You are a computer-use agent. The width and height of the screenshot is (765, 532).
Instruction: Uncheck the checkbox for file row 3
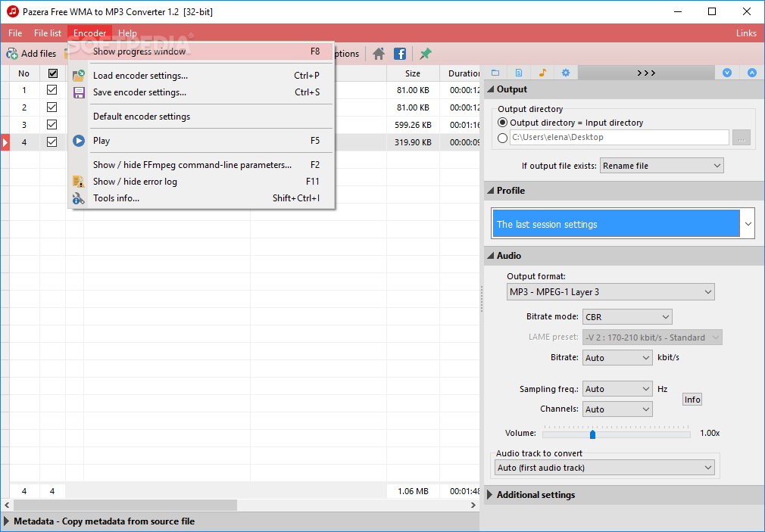coord(52,125)
